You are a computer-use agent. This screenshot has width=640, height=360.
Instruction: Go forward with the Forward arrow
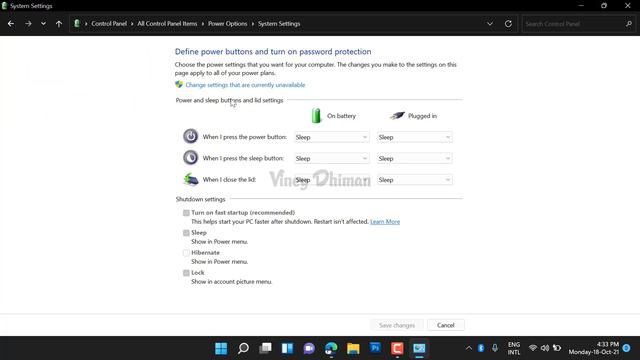tap(28, 24)
